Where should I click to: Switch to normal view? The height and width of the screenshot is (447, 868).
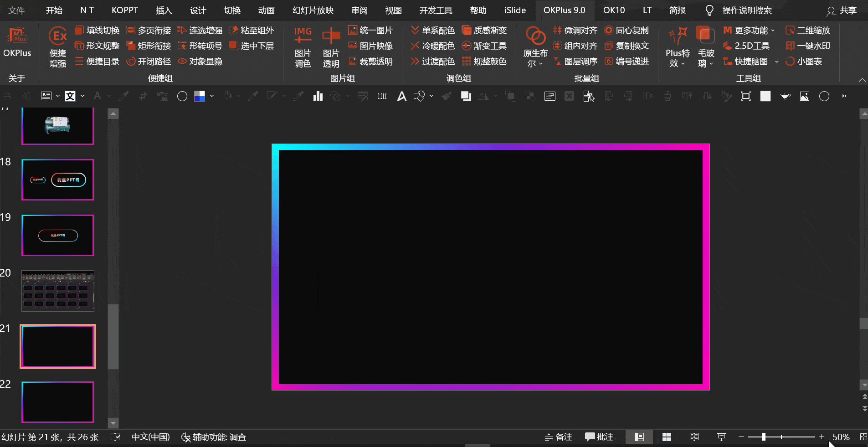tap(639, 437)
